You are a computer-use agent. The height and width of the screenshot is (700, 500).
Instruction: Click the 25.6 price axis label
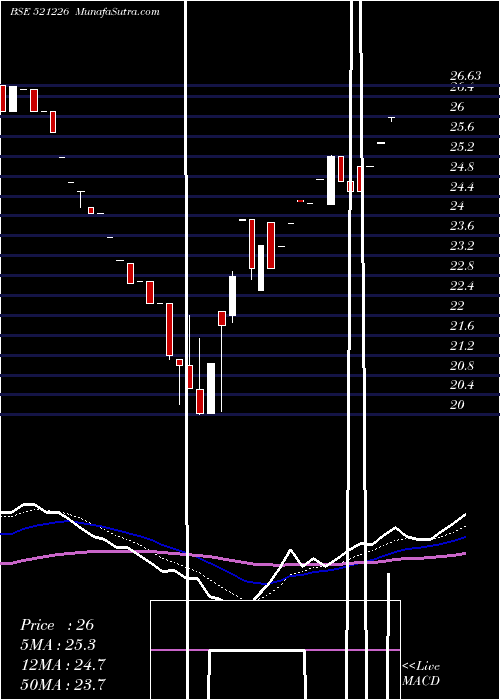[462, 127]
